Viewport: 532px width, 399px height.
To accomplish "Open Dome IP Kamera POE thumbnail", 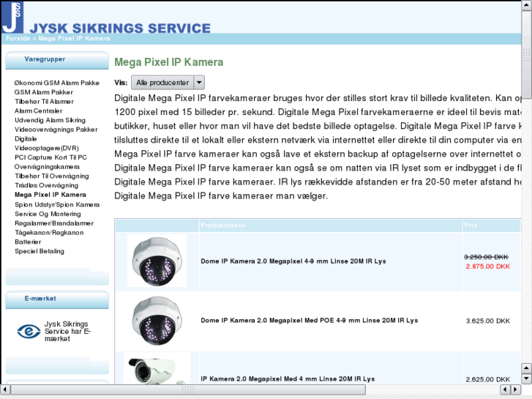I will 157,321.
